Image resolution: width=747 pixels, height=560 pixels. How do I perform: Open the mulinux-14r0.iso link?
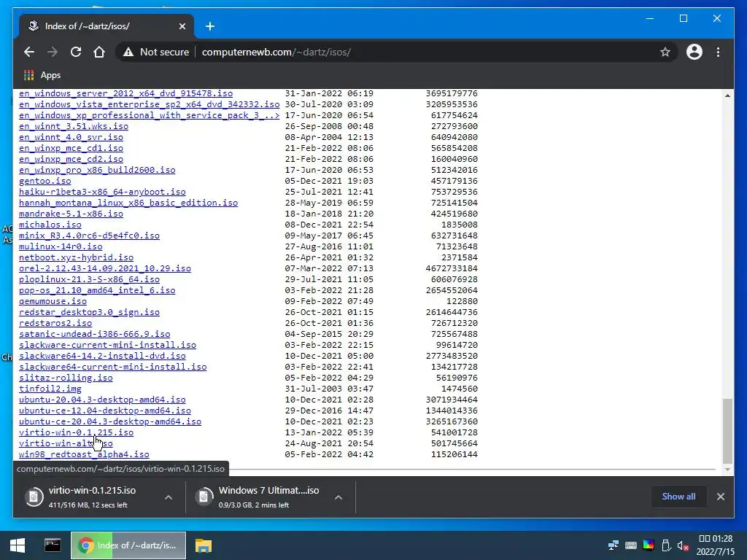61,246
